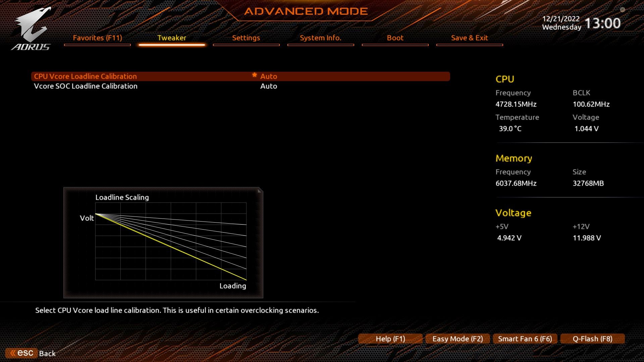Open Favorites with F11 icon
The image size is (644, 362).
click(x=97, y=38)
